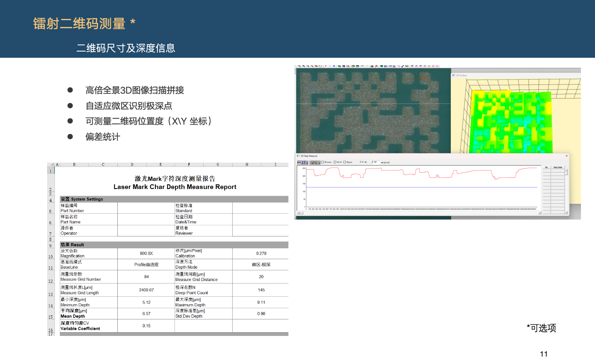Click the um/pixel value input field

click(x=375, y=162)
